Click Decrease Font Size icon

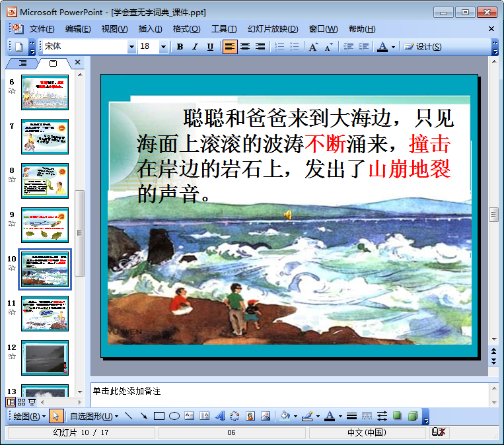tap(328, 47)
